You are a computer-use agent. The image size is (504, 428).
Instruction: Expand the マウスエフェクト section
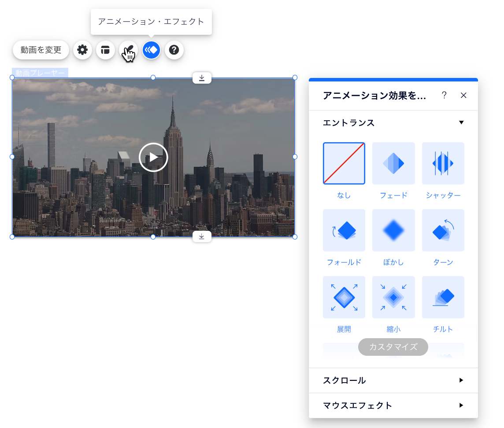coord(393,406)
